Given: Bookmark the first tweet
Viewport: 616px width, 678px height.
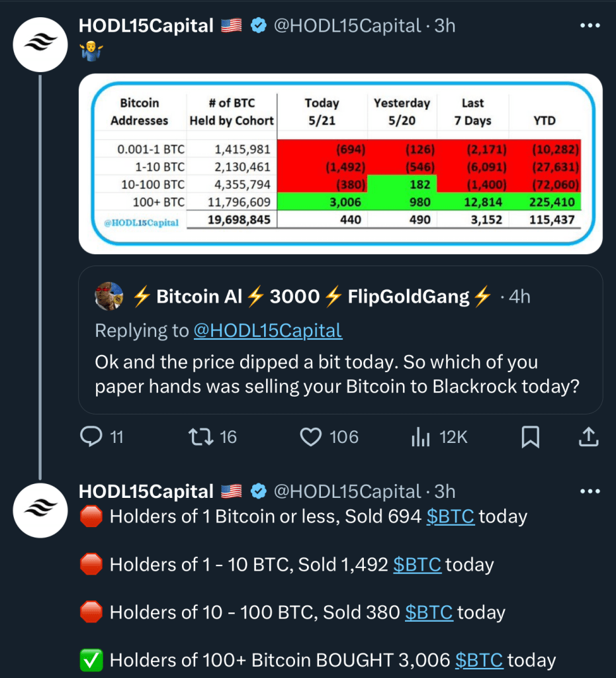Looking at the screenshot, I should click(x=531, y=436).
